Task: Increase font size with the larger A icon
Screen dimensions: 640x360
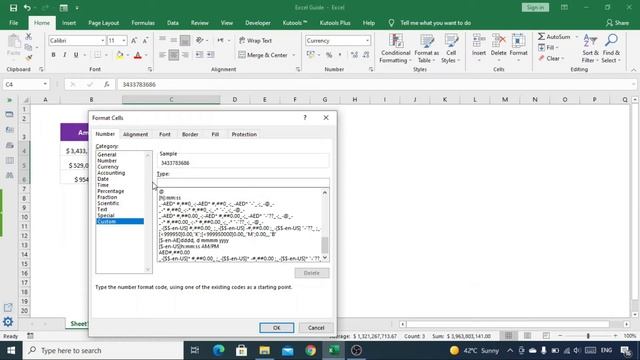Action: (134, 40)
